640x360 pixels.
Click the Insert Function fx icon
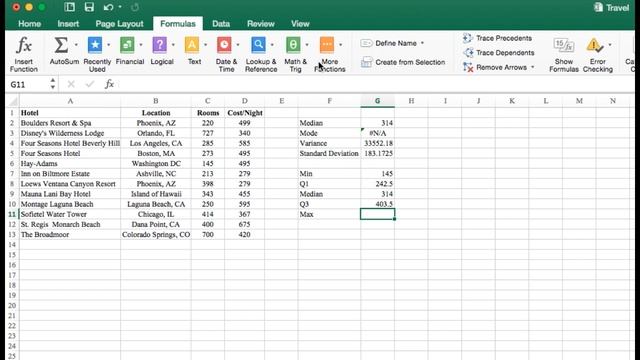click(23, 46)
